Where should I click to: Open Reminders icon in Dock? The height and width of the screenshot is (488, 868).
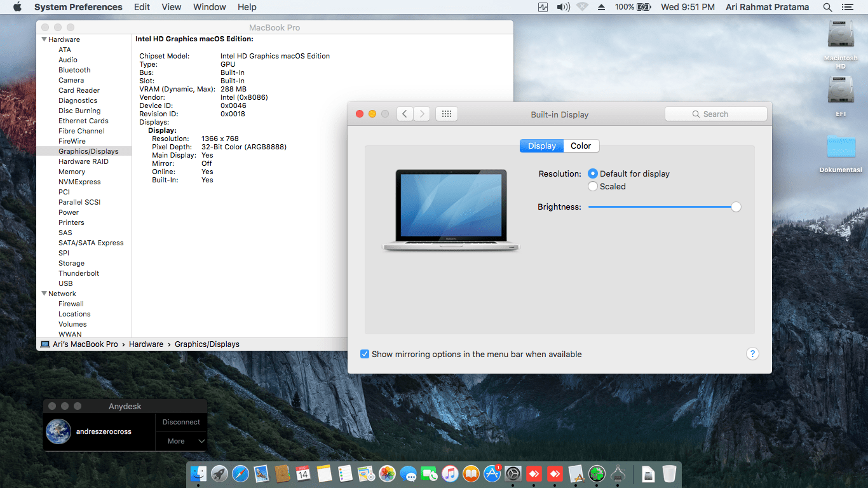point(345,473)
